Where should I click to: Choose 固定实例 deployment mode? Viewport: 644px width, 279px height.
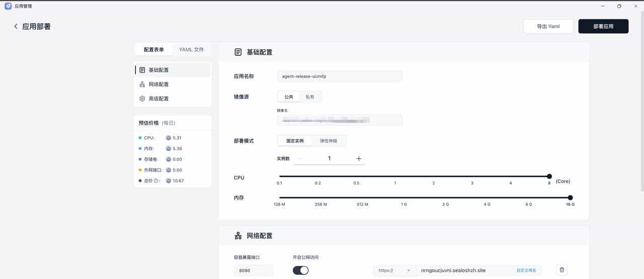[295, 141]
